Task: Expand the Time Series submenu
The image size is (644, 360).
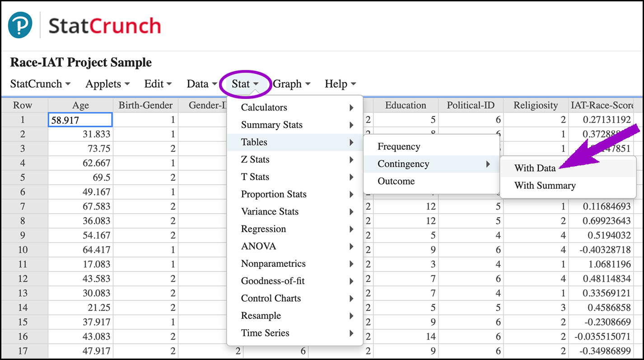Action: 295,333
